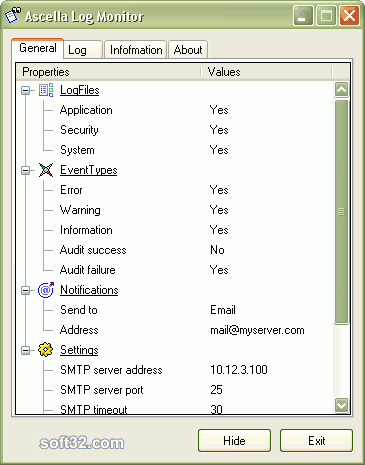Select the EventTypes heading
This screenshot has height=465, width=365.
[89, 170]
